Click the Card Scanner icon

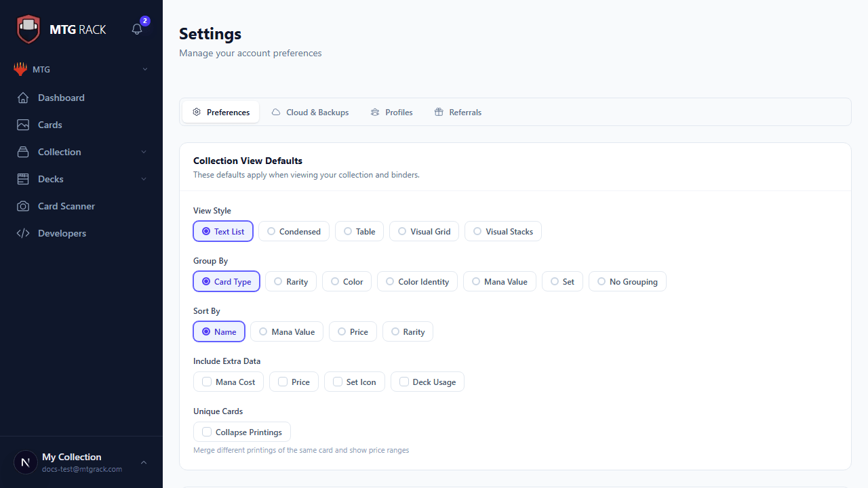(x=22, y=206)
